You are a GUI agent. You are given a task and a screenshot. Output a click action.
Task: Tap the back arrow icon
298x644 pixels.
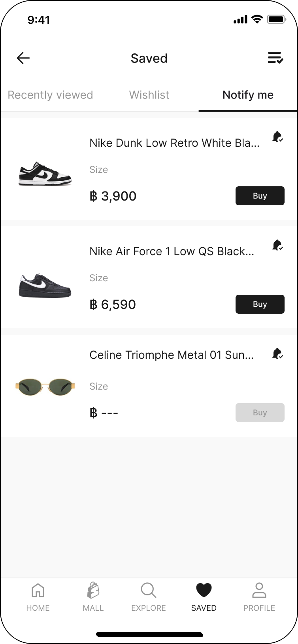click(x=23, y=58)
